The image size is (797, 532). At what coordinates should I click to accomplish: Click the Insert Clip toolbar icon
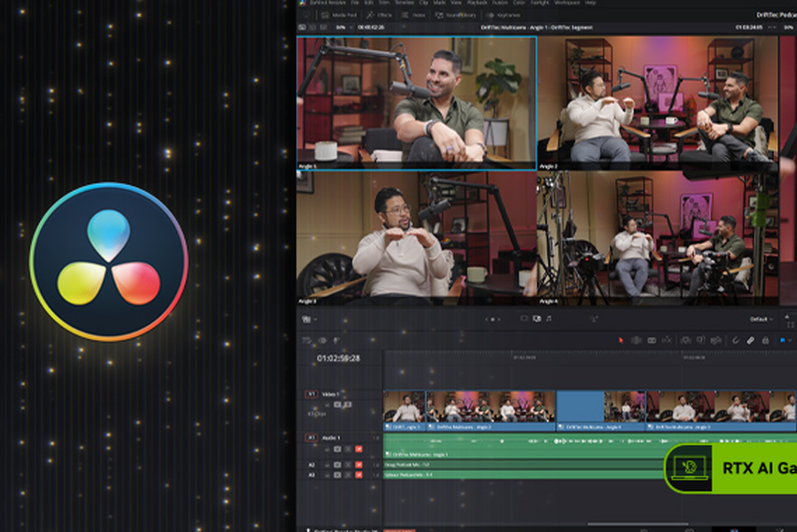point(685,340)
